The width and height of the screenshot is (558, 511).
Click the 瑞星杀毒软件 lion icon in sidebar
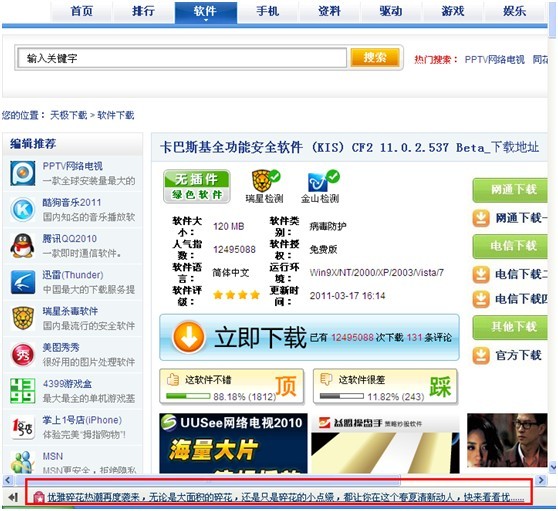[22, 318]
